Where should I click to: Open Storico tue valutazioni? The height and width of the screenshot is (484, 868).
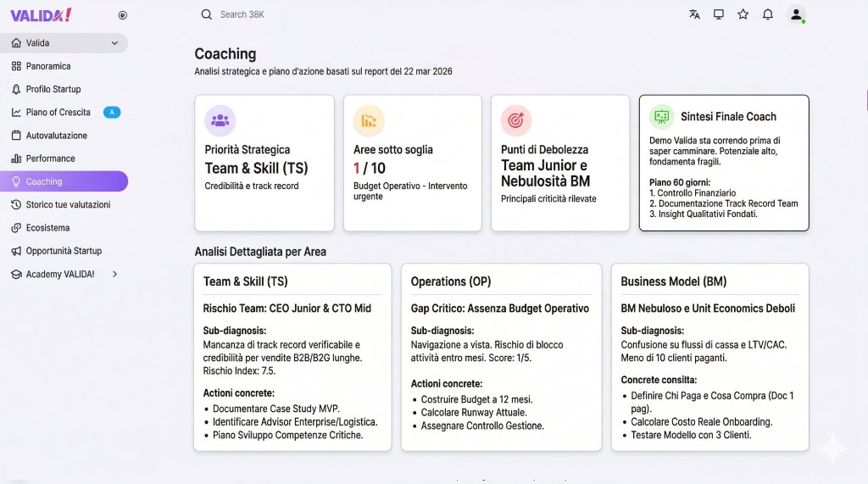(64, 205)
